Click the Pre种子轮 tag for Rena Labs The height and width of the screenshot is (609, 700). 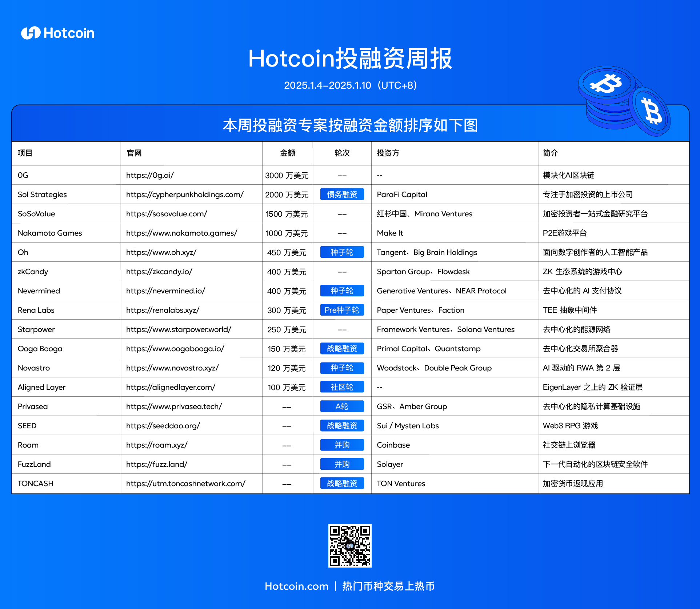click(342, 310)
